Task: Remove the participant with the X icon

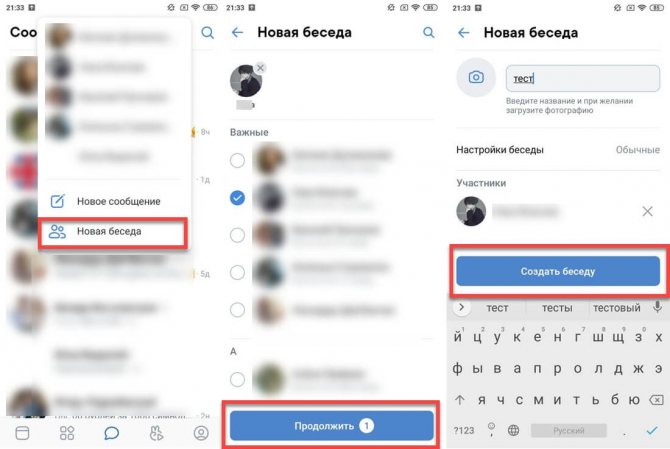Action: pos(647,211)
